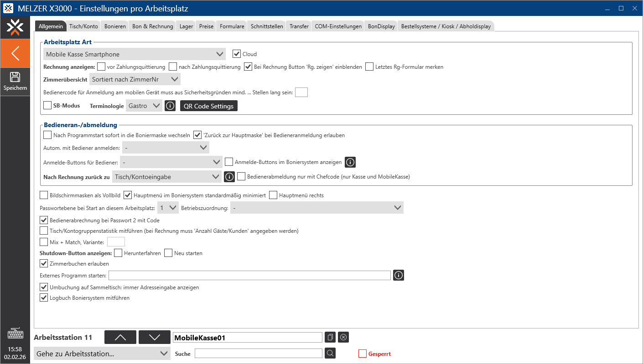The width and height of the screenshot is (643, 364).
Task: Open the Transfer tab
Action: pyautogui.click(x=299, y=26)
